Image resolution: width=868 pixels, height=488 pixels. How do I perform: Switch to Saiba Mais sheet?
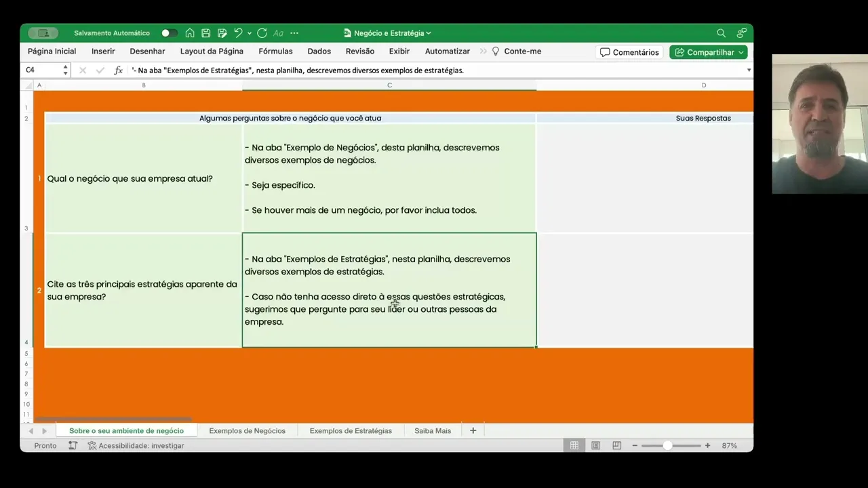[433, 430]
